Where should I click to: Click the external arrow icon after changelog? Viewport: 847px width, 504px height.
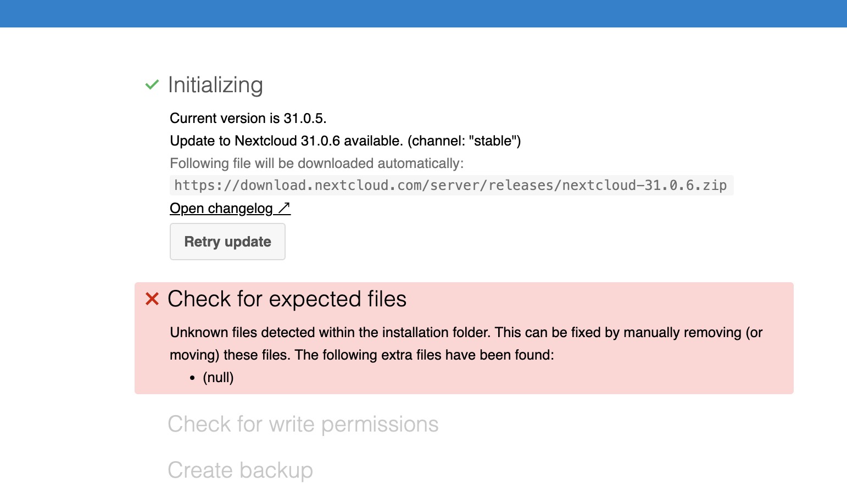(x=283, y=208)
